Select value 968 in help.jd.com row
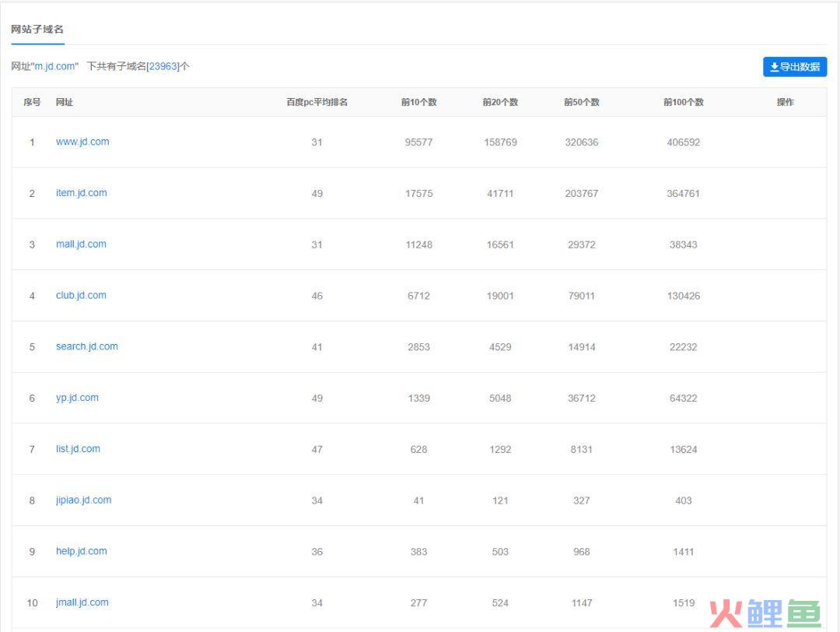Viewport: 840px width, 632px height. pyautogui.click(x=582, y=552)
